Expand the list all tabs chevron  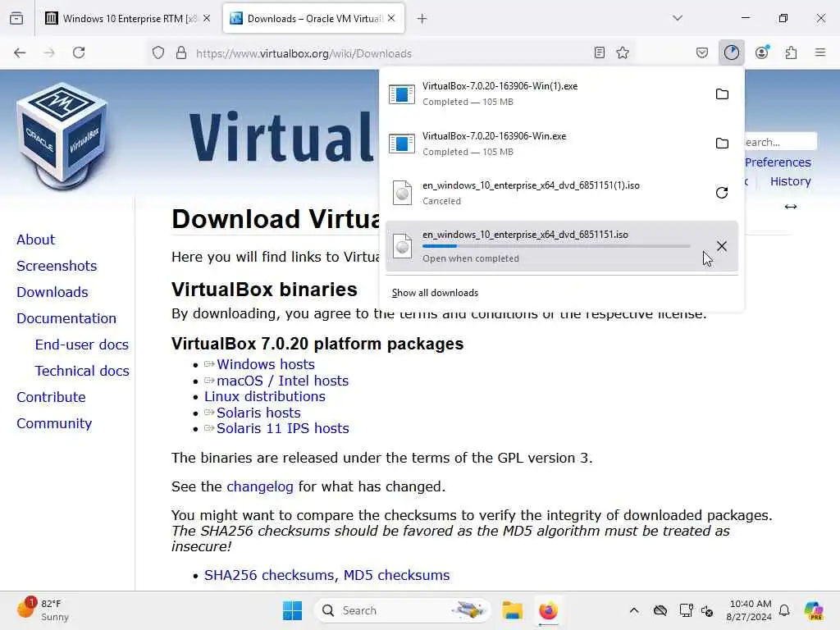[x=678, y=18]
